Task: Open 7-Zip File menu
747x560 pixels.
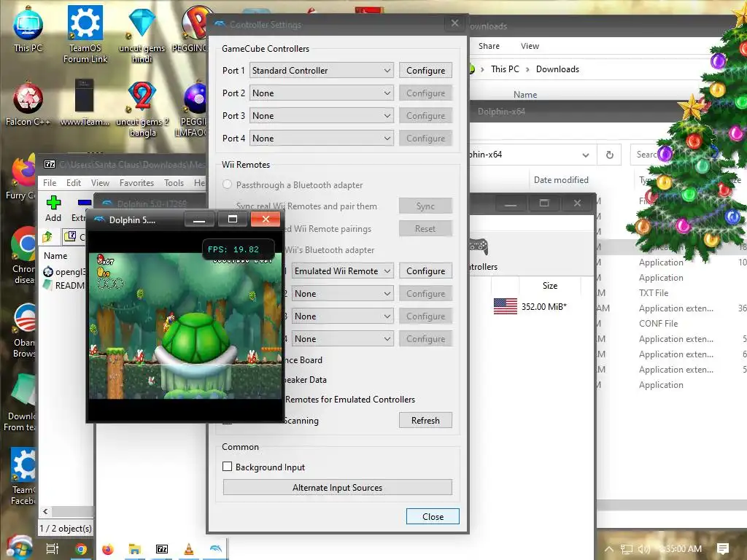Action: tap(50, 183)
